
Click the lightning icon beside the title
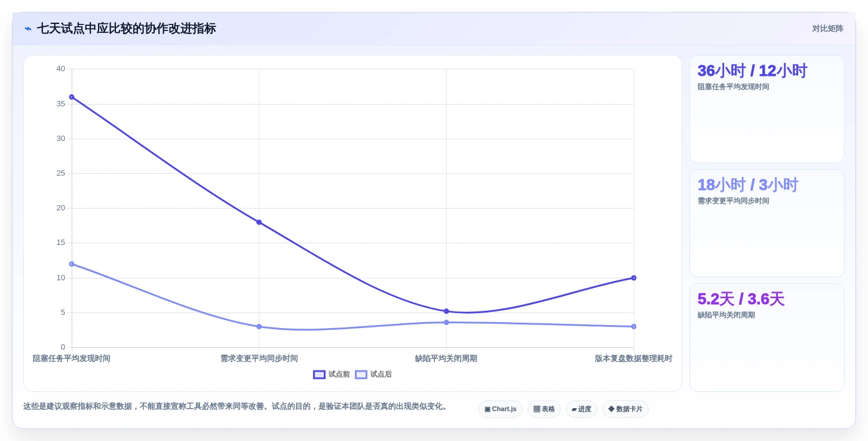click(28, 29)
